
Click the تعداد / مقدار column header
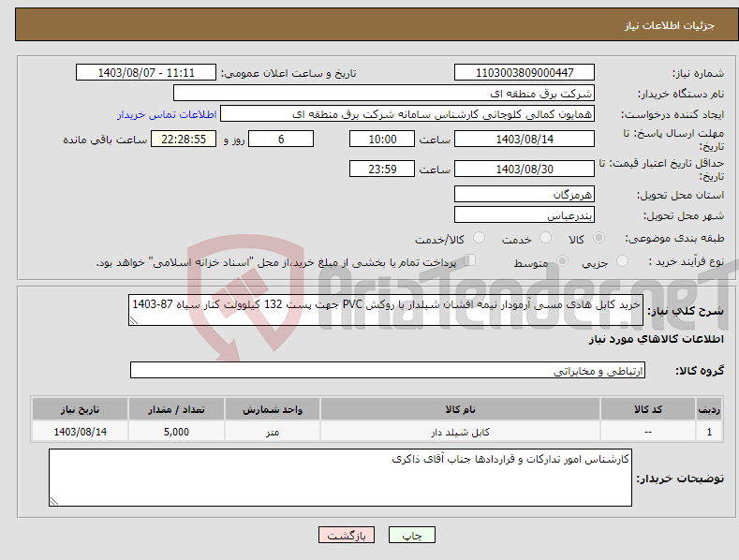point(176,409)
